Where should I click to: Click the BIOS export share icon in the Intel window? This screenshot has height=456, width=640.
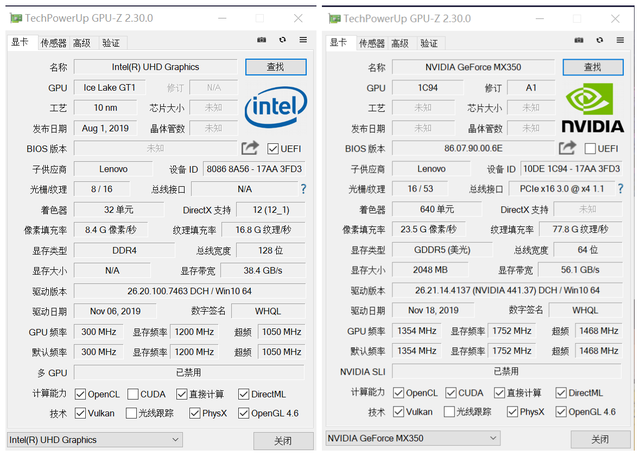(250, 148)
